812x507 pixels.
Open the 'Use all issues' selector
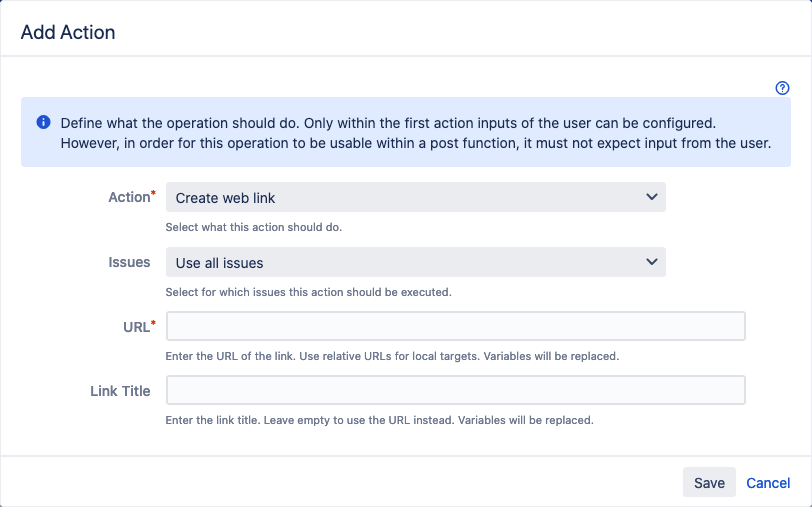click(415, 262)
